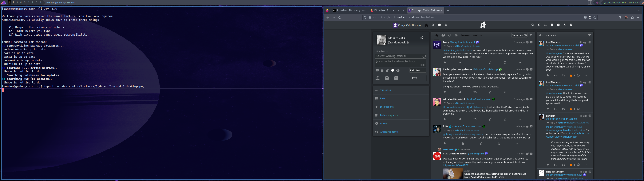Open the cnn.it/3wu9RDX link

coord(455,165)
